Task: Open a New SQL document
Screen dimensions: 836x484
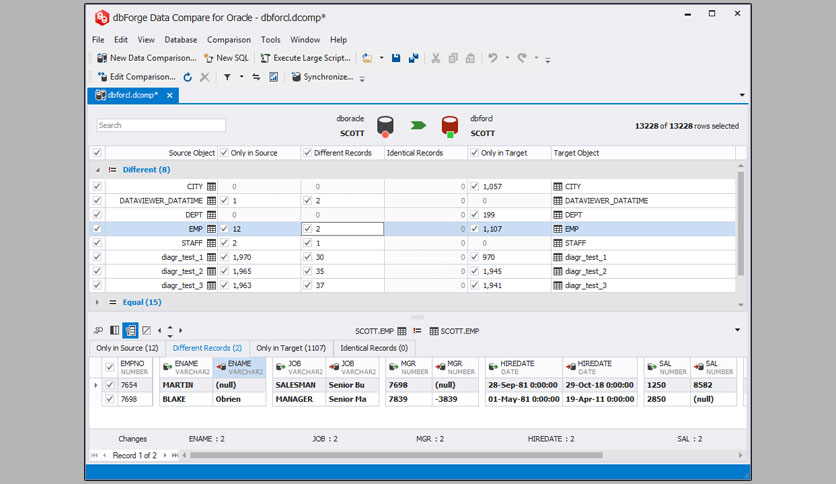Action: pos(227,58)
